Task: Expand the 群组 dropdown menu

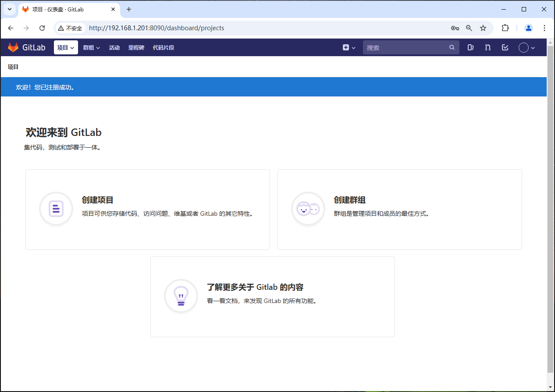Action: (92, 47)
